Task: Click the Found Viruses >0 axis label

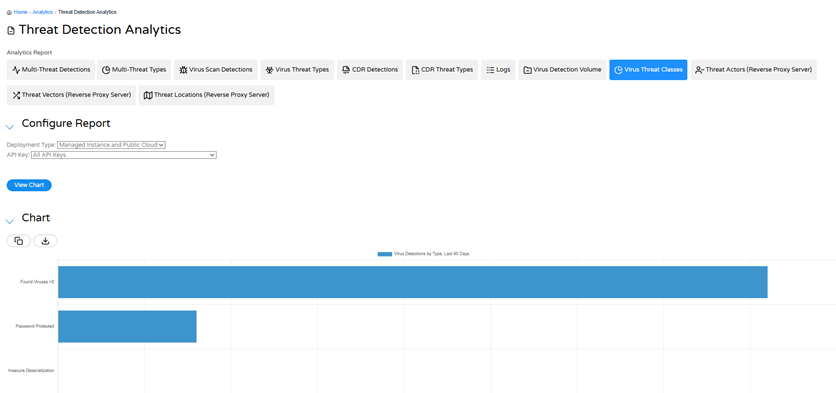Action: coord(37,282)
